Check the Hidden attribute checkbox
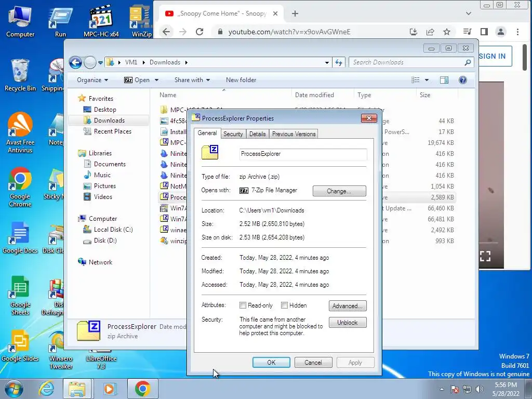532x399 pixels. [x=285, y=305]
